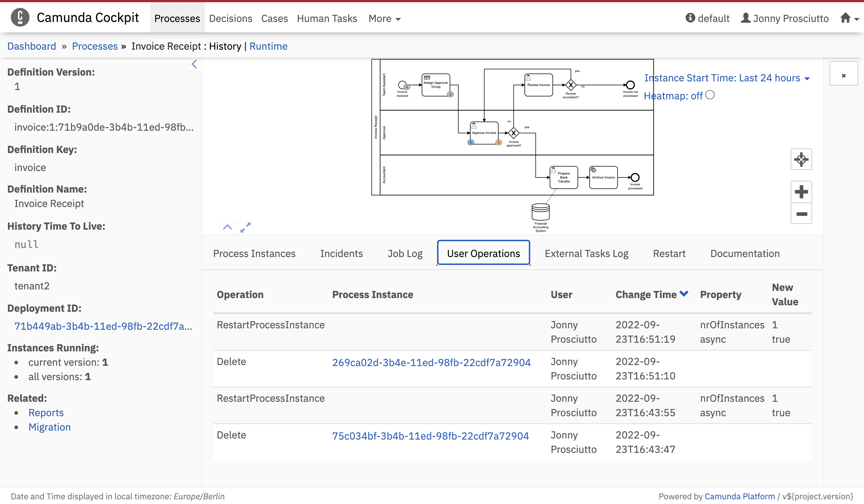Screen dimensions: 864x504
Task: Click the Financial Accounting System data store
Action: 541,212
